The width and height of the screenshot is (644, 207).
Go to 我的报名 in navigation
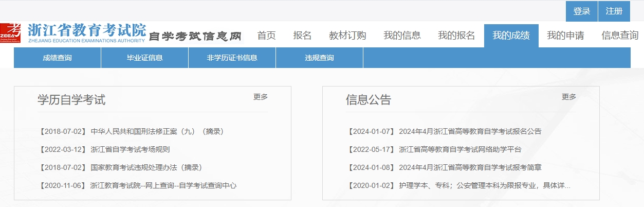pos(456,36)
